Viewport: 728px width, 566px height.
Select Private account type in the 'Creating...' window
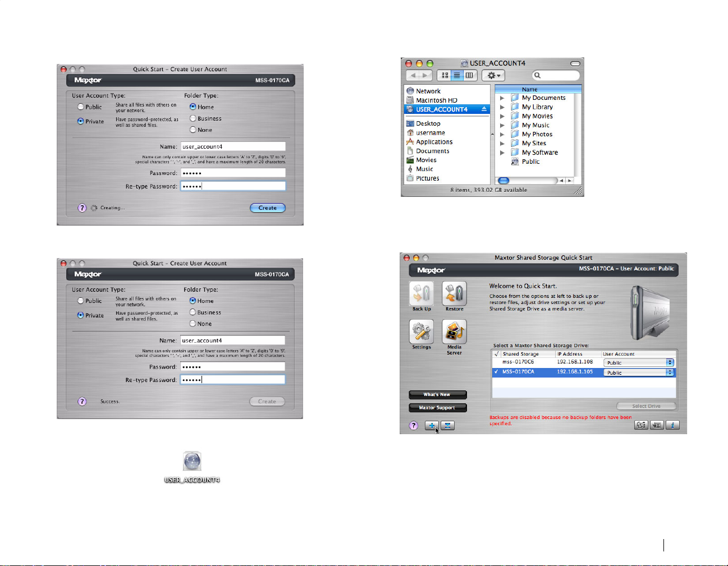(x=81, y=121)
